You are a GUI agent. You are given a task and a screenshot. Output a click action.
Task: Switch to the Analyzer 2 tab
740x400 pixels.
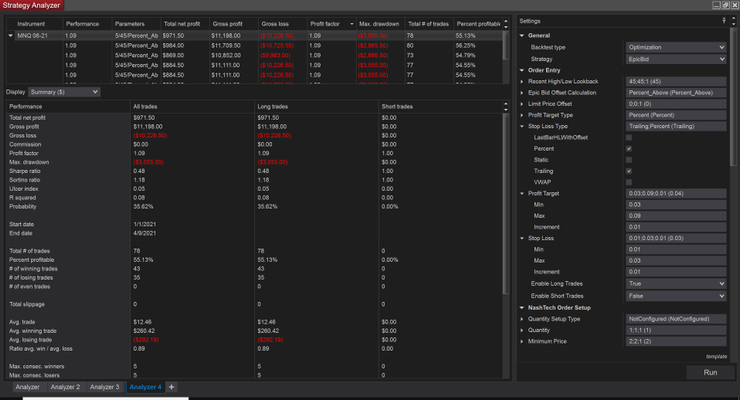(65, 386)
